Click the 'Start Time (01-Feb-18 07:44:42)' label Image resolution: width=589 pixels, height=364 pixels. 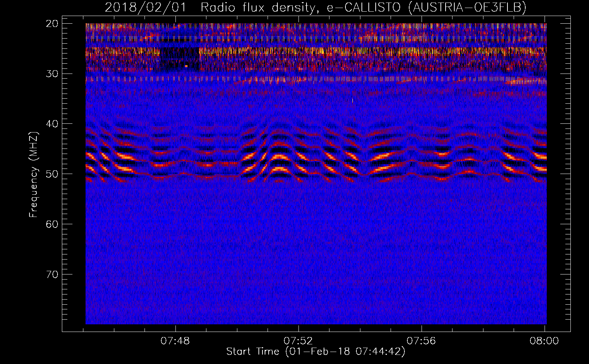[x=316, y=352]
